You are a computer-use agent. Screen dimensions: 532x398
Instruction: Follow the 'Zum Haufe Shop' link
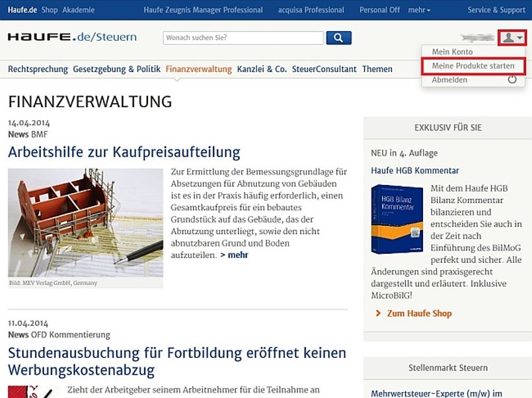(419, 313)
